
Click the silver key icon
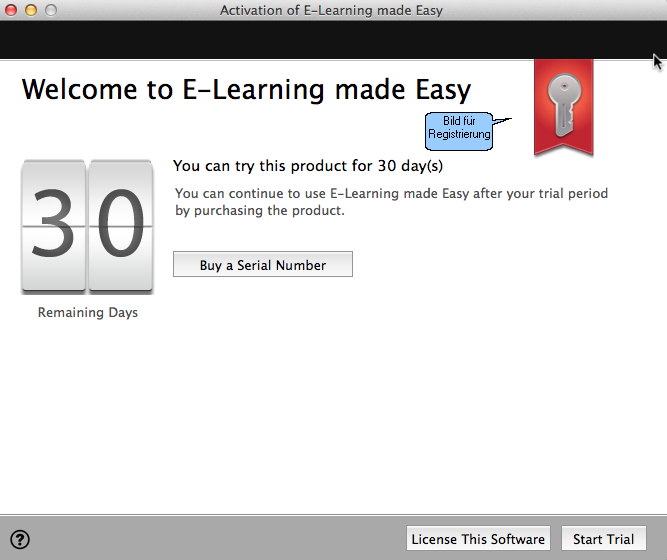[563, 105]
